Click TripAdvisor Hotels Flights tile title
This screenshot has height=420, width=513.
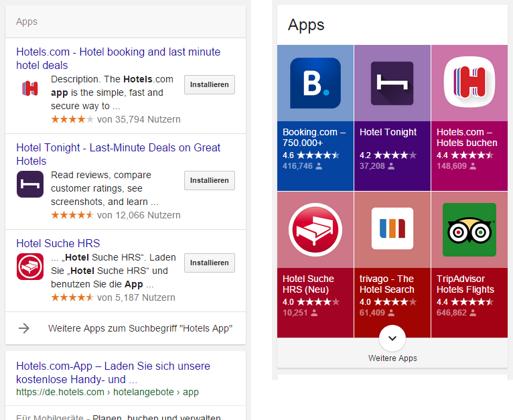click(x=465, y=284)
